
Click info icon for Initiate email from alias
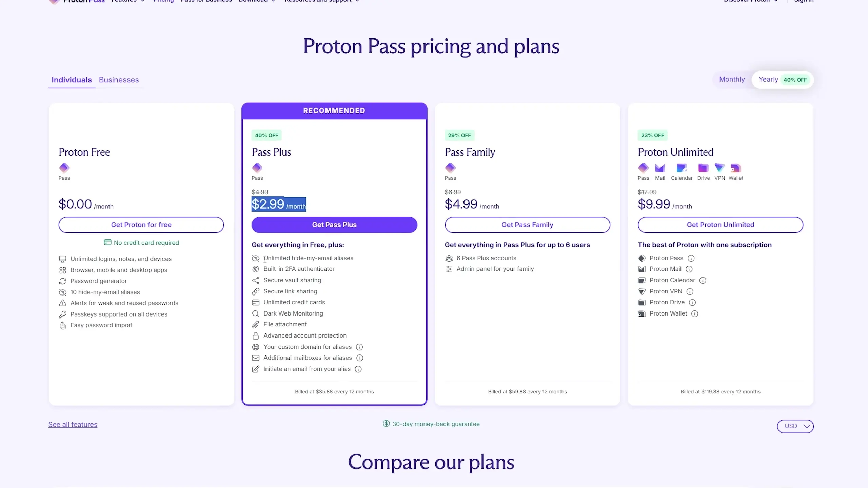[358, 369]
